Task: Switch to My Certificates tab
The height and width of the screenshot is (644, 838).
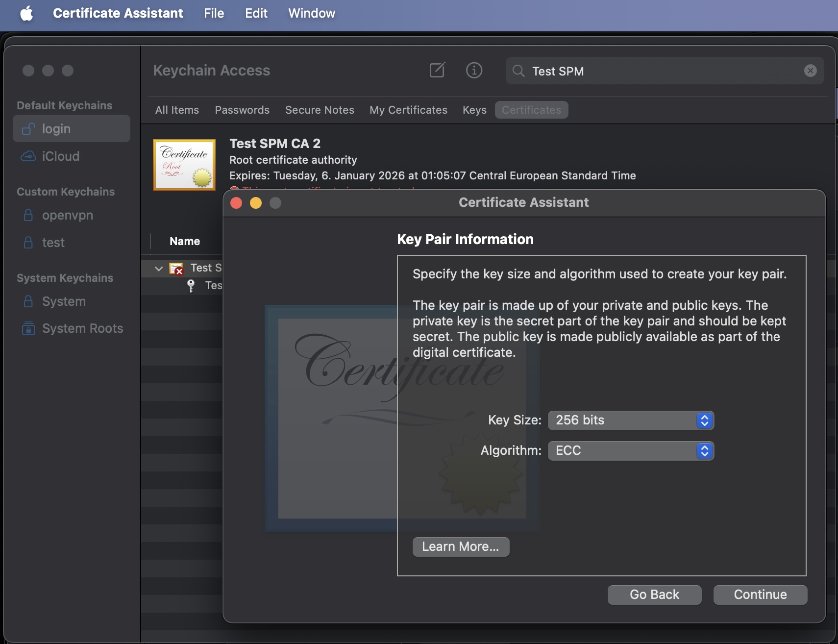Action: click(x=408, y=110)
